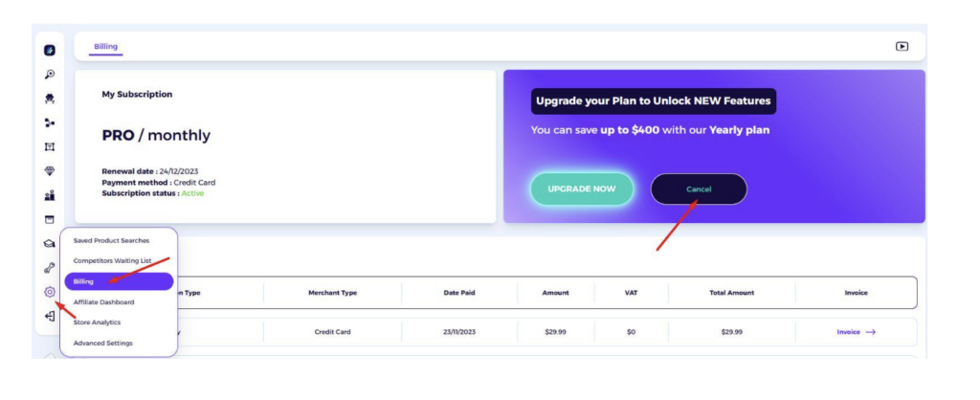Go to Store Analytics menu item
The width and height of the screenshot is (980, 400).
(x=97, y=322)
